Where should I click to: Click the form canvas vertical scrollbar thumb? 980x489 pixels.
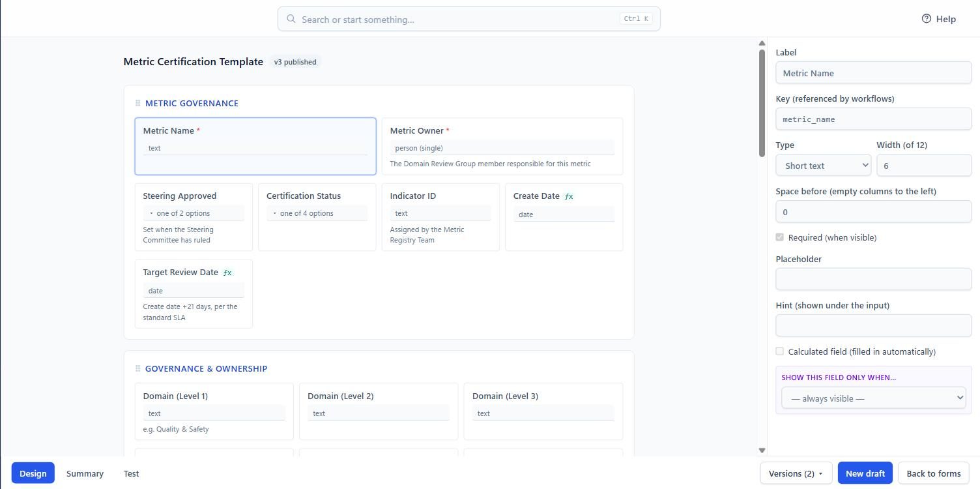[762, 103]
